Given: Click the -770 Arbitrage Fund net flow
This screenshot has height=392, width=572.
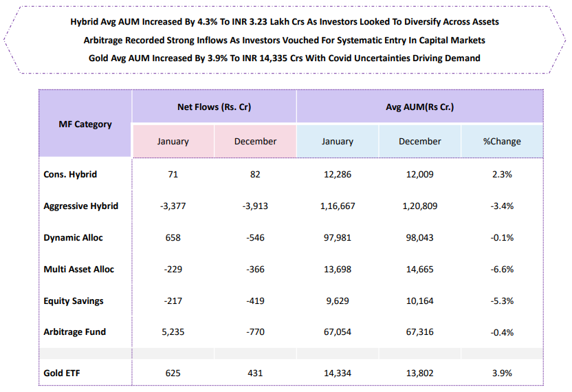Looking at the screenshot, I should pos(255,332).
